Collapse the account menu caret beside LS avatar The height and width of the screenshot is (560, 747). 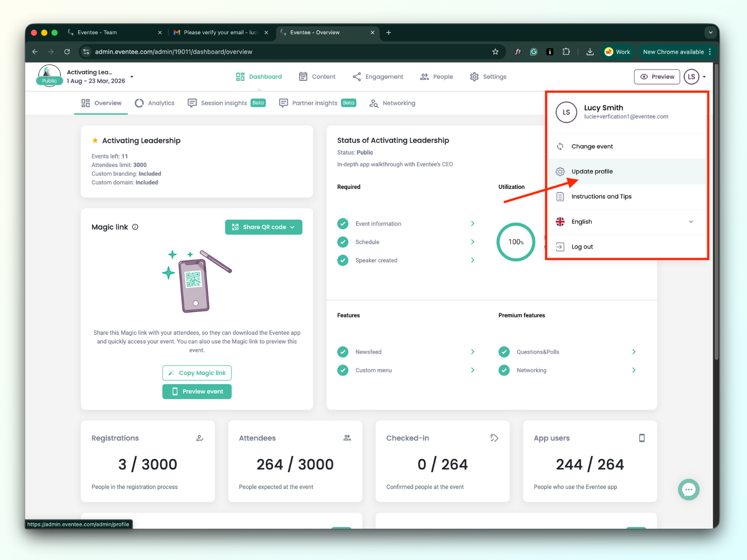point(704,77)
